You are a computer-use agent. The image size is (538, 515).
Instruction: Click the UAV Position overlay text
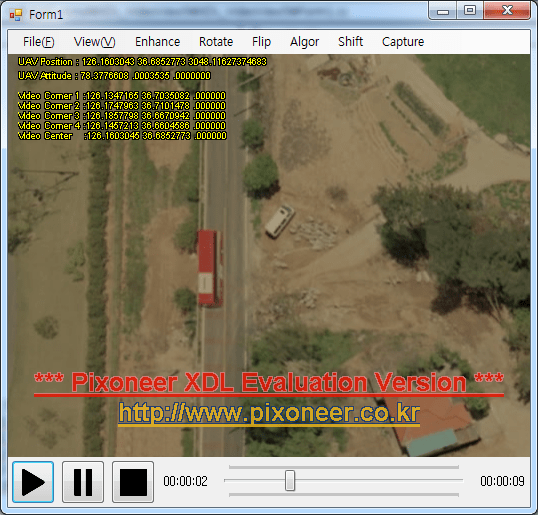[x=142, y=62]
